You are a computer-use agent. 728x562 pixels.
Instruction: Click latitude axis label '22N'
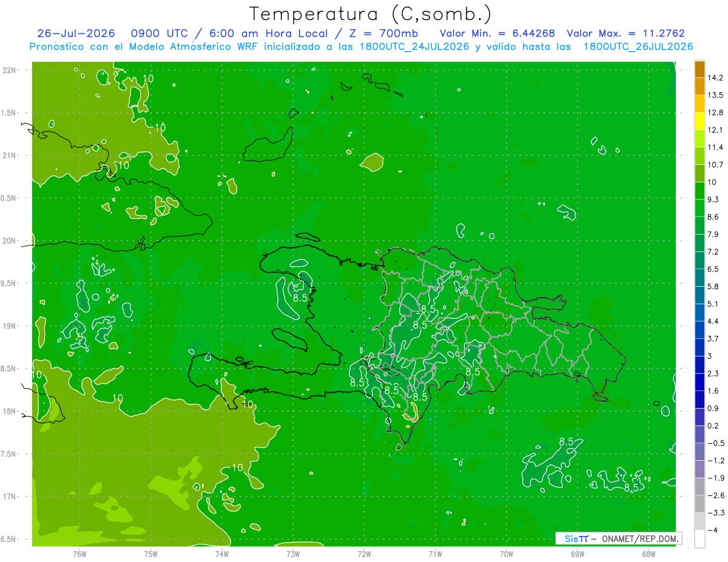9,70
